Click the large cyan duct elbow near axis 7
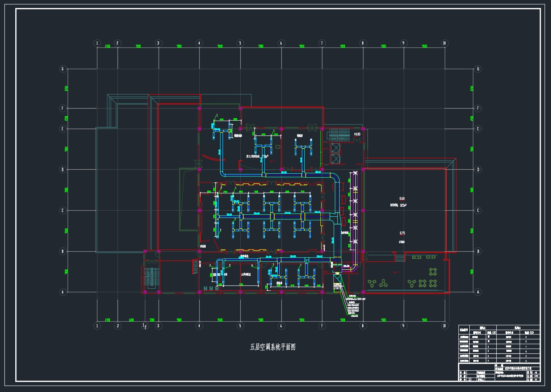Screen dimensions: 551x392 click(x=334, y=177)
